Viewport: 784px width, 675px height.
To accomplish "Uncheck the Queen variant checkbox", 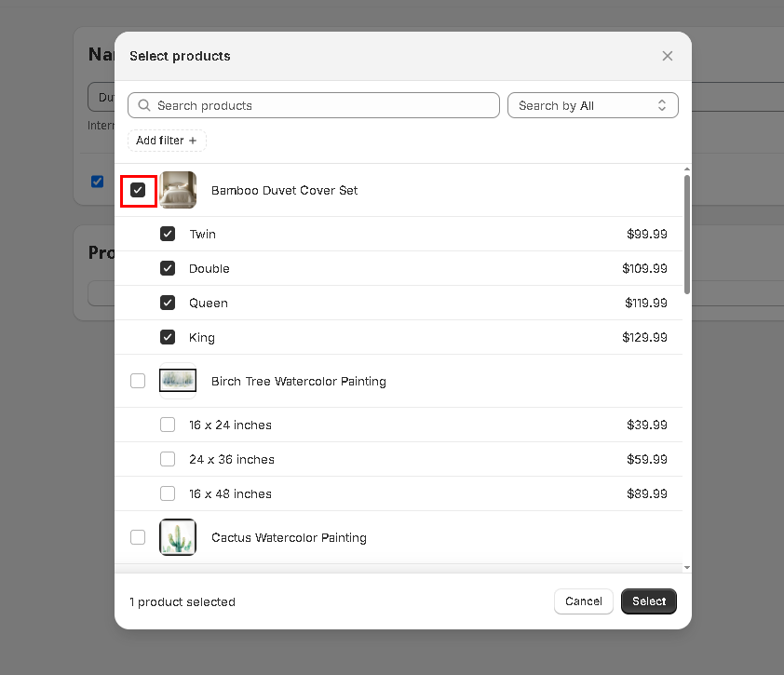I will [168, 303].
